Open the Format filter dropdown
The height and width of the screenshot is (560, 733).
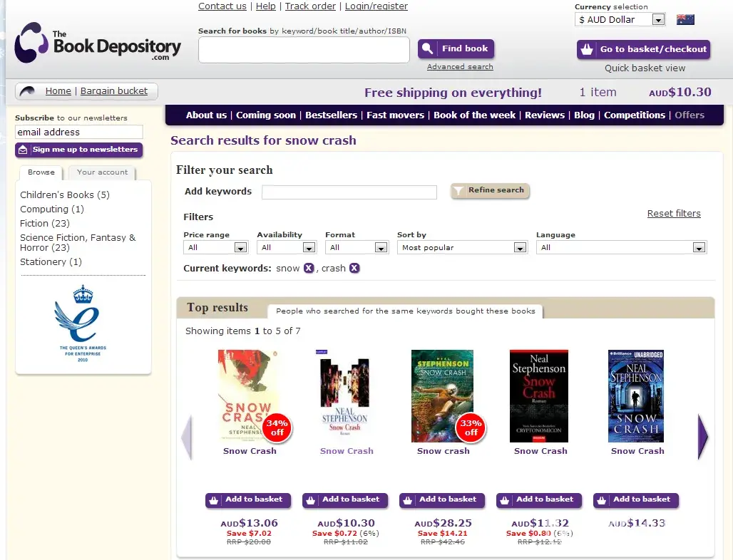coord(357,247)
